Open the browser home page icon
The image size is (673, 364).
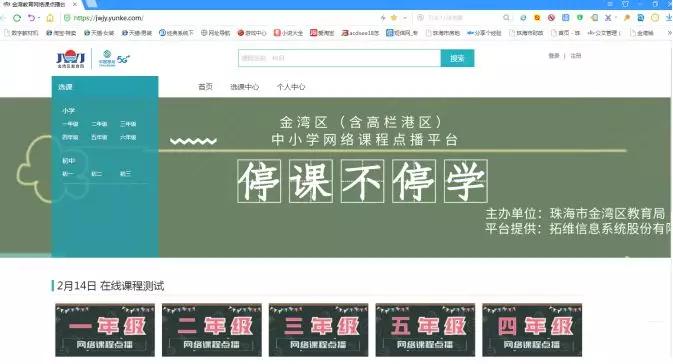tap(50, 18)
